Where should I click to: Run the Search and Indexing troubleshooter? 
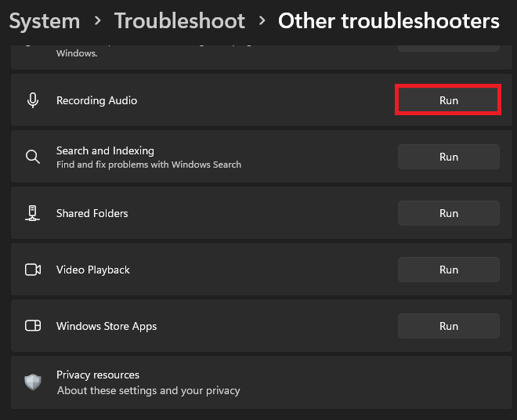(x=448, y=157)
